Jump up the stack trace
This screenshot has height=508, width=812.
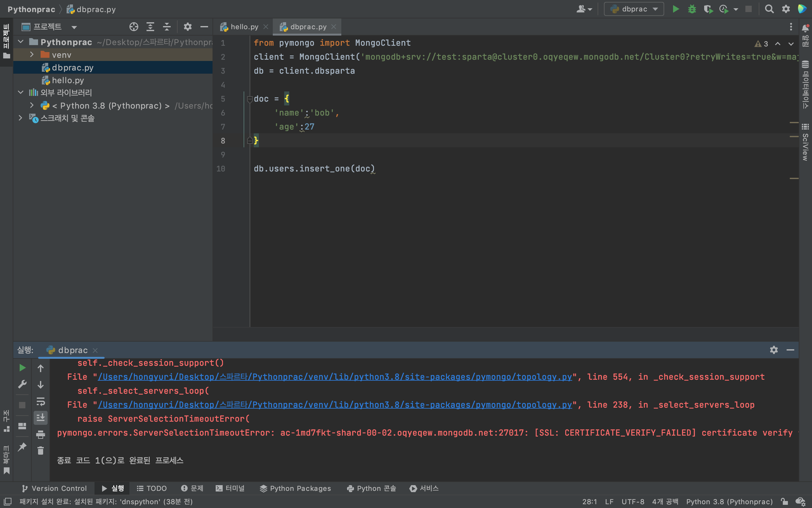pos(41,369)
